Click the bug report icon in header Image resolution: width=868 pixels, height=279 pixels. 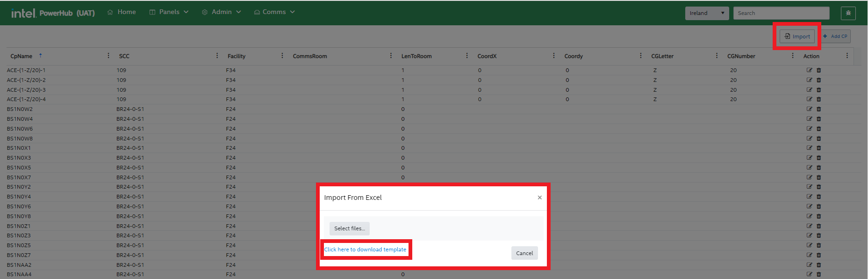coord(848,13)
